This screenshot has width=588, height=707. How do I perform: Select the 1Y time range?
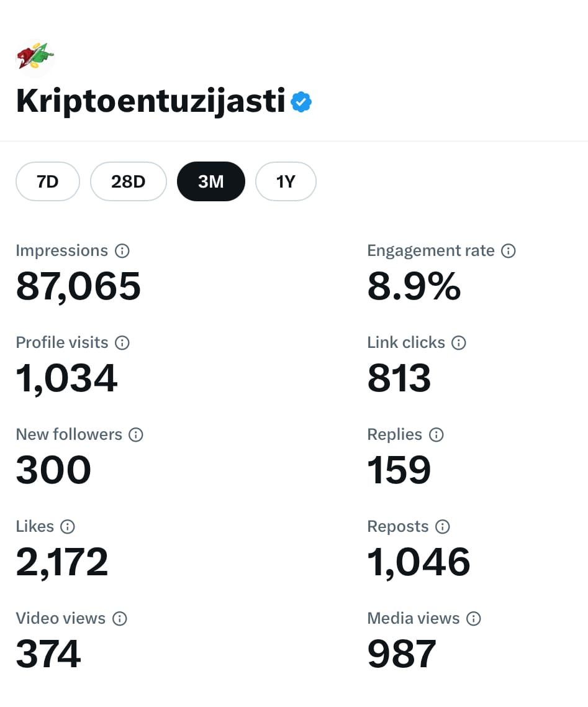(286, 181)
